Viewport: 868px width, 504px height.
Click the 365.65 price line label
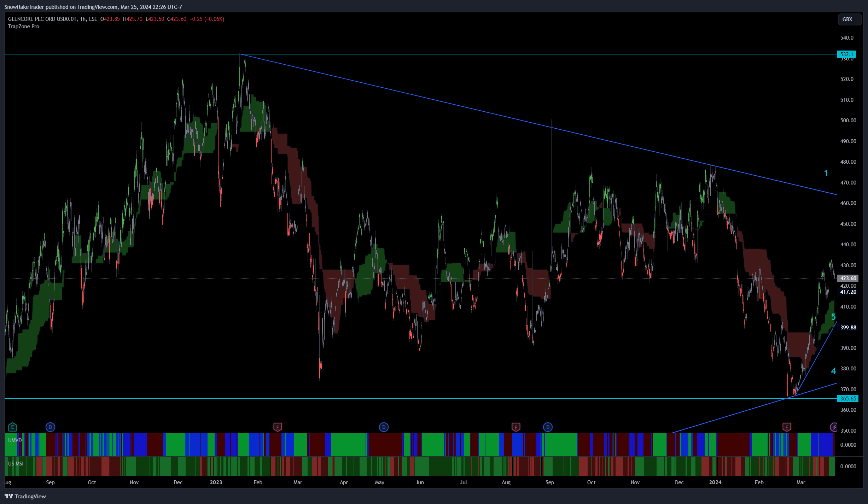[847, 398]
